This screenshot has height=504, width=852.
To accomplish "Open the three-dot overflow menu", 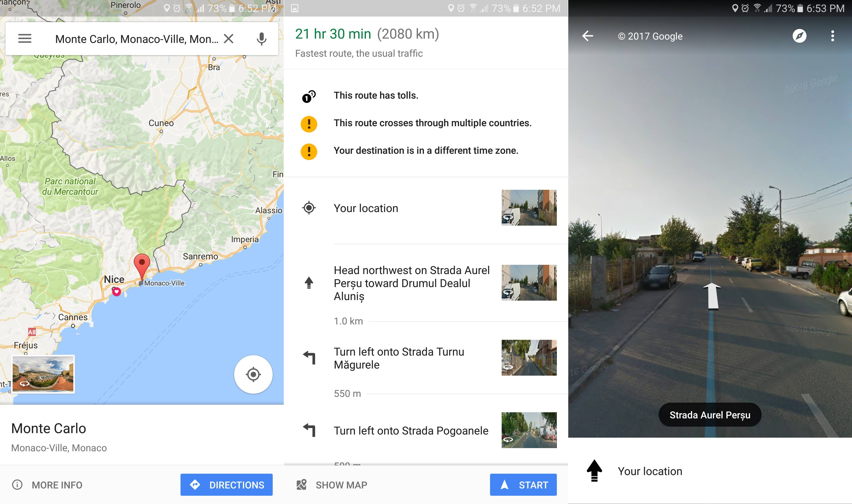I will click(832, 36).
